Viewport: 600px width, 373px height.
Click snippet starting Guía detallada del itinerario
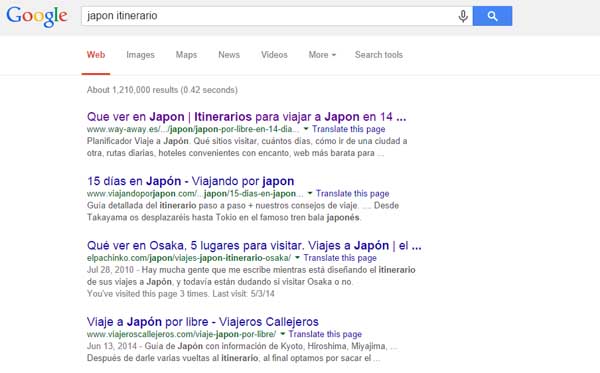click(243, 211)
